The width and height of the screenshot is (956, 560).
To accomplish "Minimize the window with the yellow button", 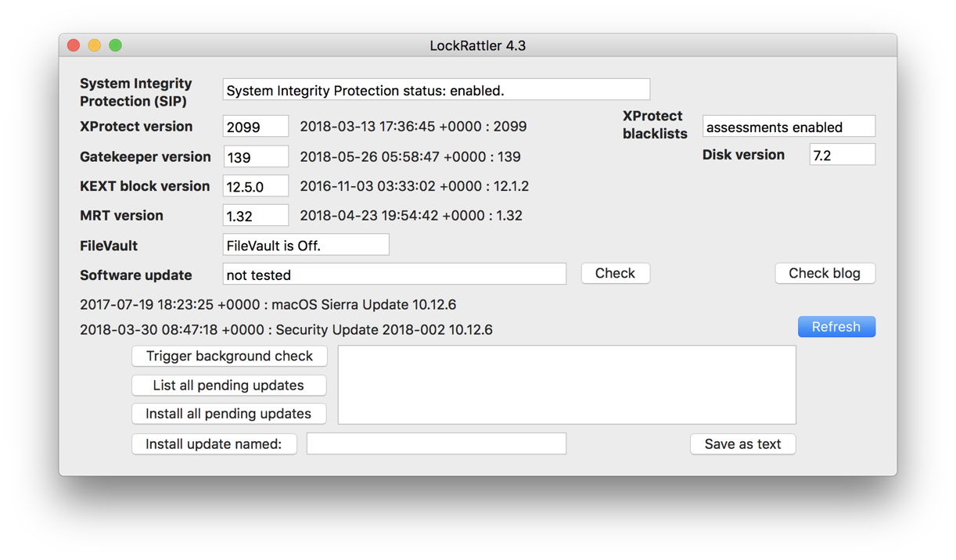I will coord(95,45).
